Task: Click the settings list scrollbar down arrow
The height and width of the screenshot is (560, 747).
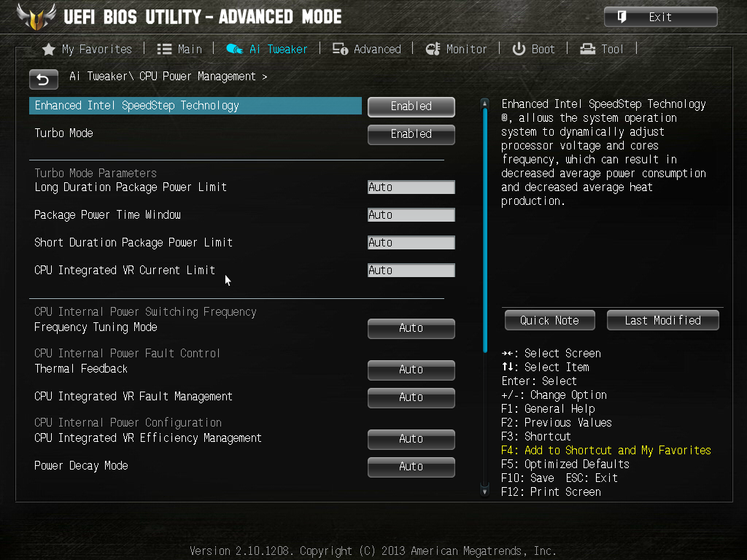Action: coord(485,491)
